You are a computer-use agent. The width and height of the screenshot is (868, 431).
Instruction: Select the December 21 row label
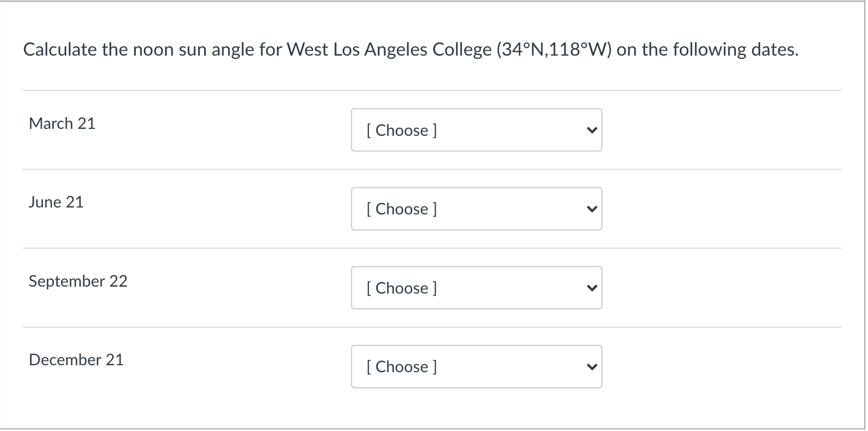click(x=76, y=360)
